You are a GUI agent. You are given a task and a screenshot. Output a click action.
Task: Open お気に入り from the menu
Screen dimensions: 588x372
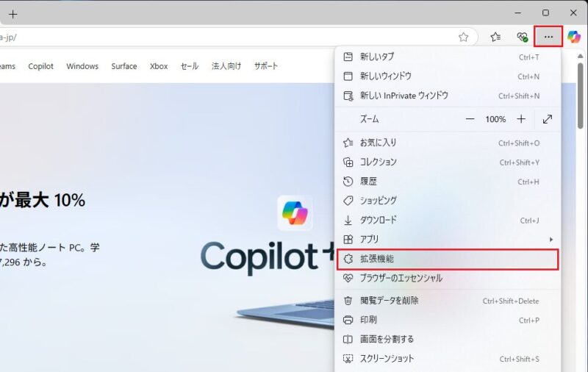[x=448, y=143]
